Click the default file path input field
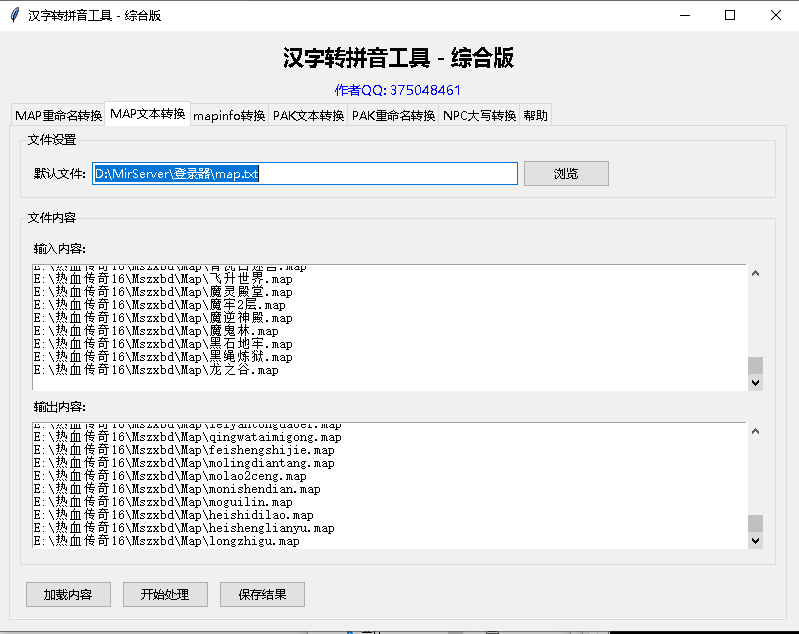This screenshot has height=634, width=799. (305, 174)
